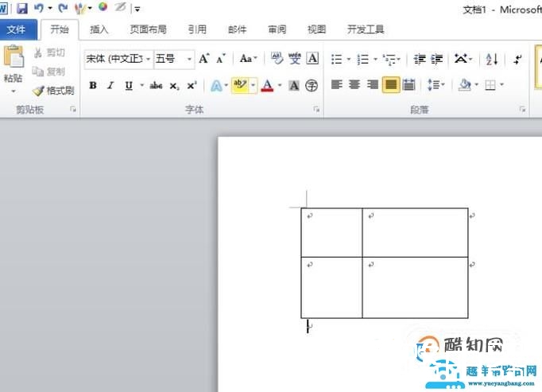The height and width of the screenshot is (392, 542).
Task: Toggle superscript formatting
Action: pyautogui.click(x=192, y=85)
